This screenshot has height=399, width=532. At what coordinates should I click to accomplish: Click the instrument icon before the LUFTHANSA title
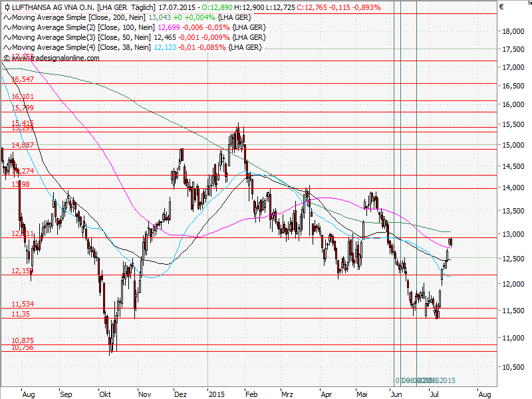7,9
